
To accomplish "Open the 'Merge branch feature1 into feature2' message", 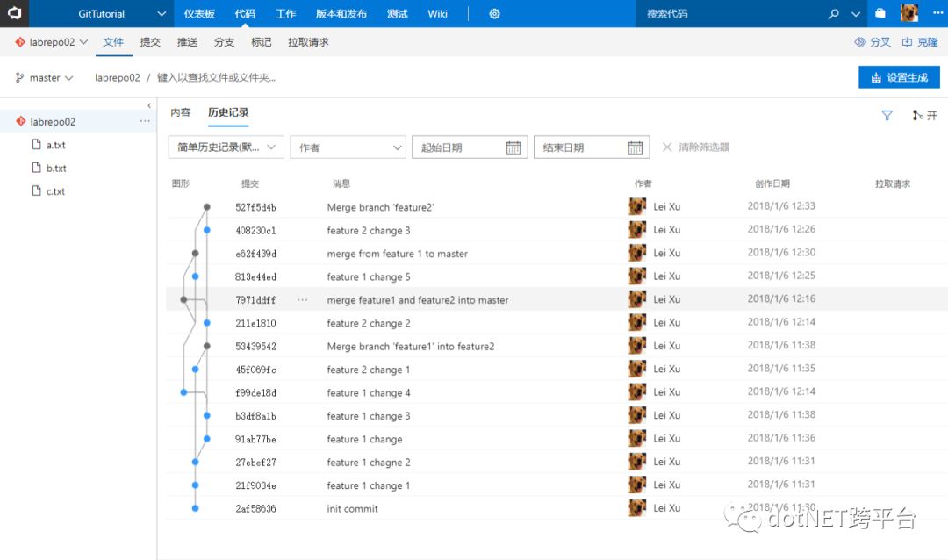I will (411, 347).
